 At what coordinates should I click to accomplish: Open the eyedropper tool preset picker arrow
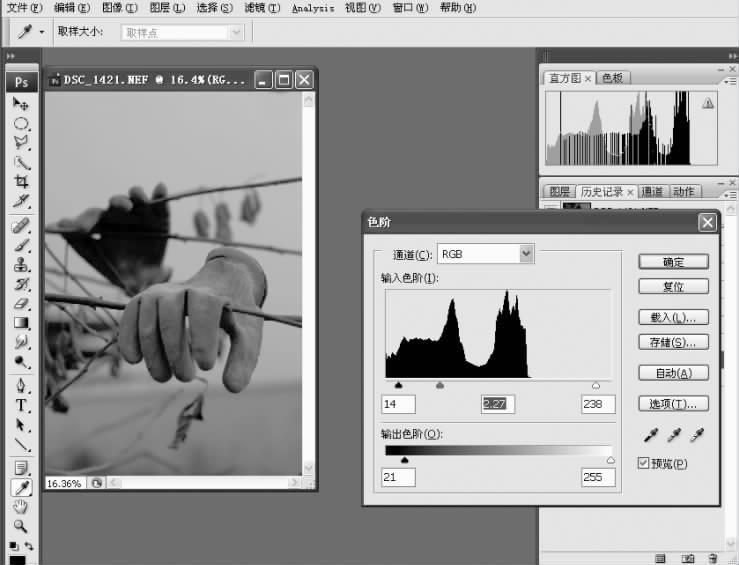coord(41,32)
